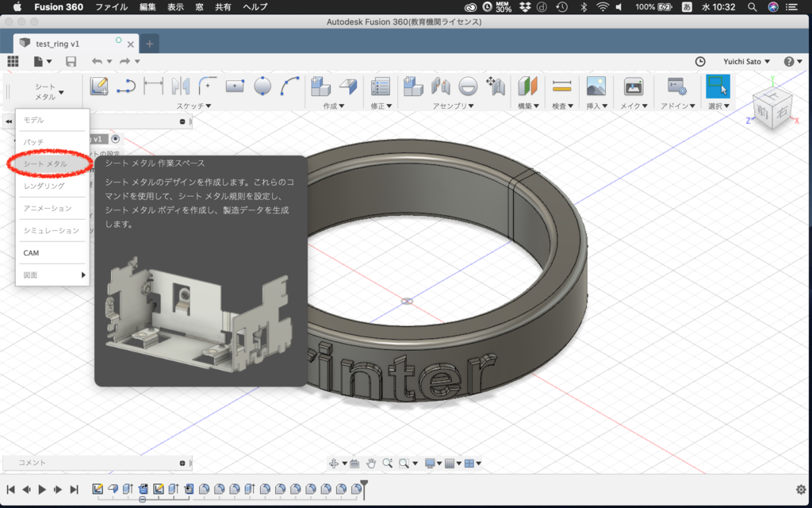The height and width of the screenshot is (508, 812).
Task: Toggle the Comments panel pin circle
Action: [x=182, y=463]
